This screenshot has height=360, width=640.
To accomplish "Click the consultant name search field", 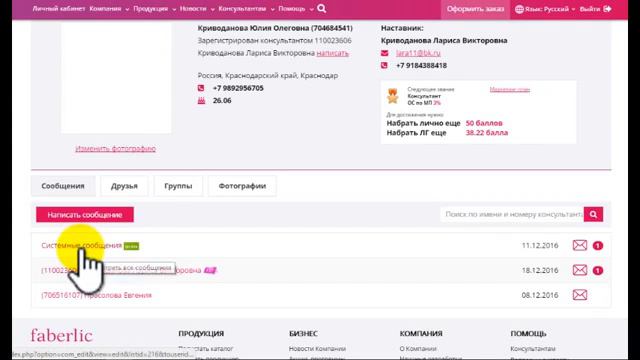I will point(512,214).
